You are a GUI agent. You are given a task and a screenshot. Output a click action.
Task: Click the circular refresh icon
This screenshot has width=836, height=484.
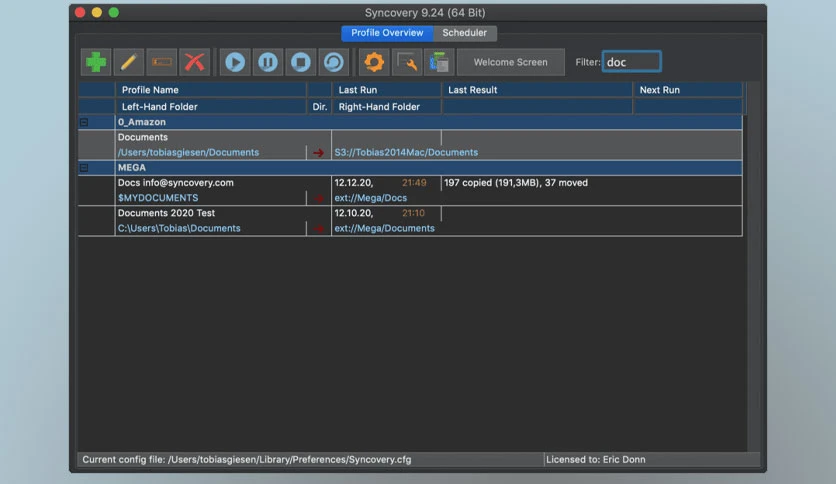[334, 62]
